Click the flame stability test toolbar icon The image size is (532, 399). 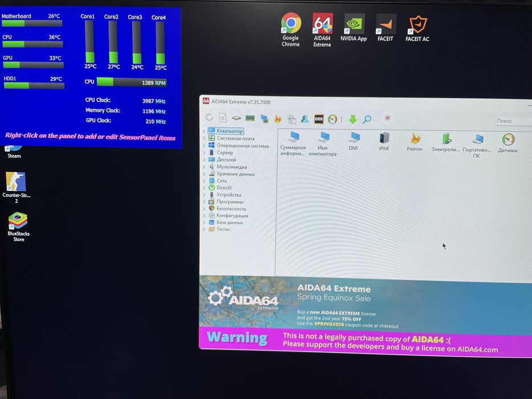278,119
